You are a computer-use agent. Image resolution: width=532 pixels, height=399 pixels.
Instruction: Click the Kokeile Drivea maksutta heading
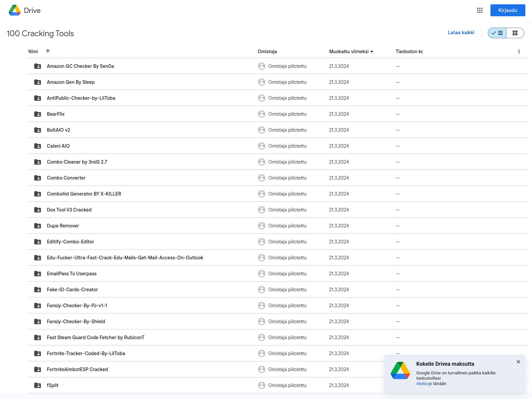(x=445, y=364)
